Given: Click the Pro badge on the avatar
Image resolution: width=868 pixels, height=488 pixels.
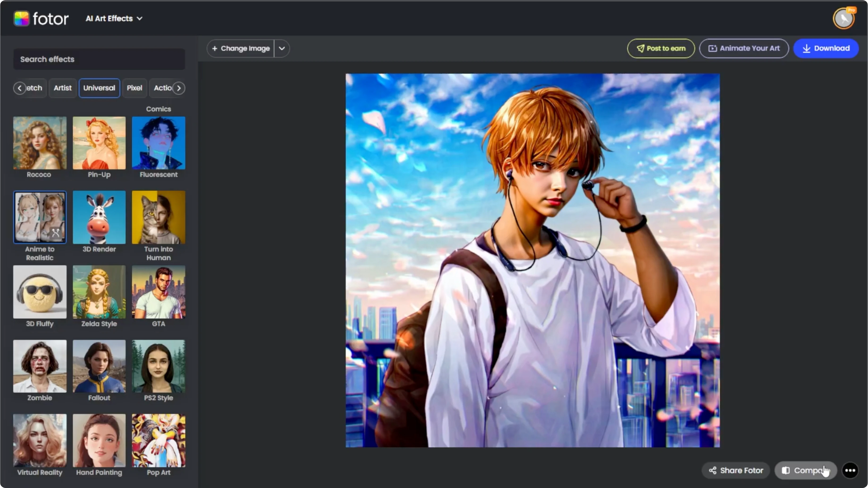Looking at the screenshot, I should pos(851,10).
